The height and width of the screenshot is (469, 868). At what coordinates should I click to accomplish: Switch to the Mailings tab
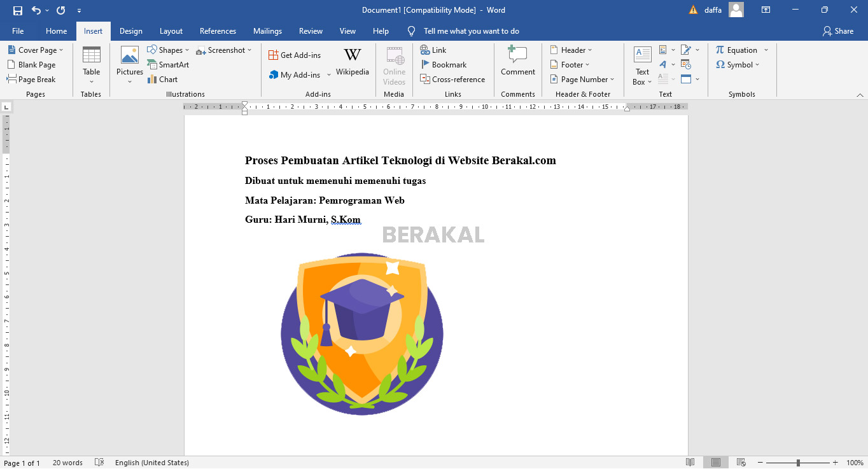pyautogui.click(x=267, y=31)
